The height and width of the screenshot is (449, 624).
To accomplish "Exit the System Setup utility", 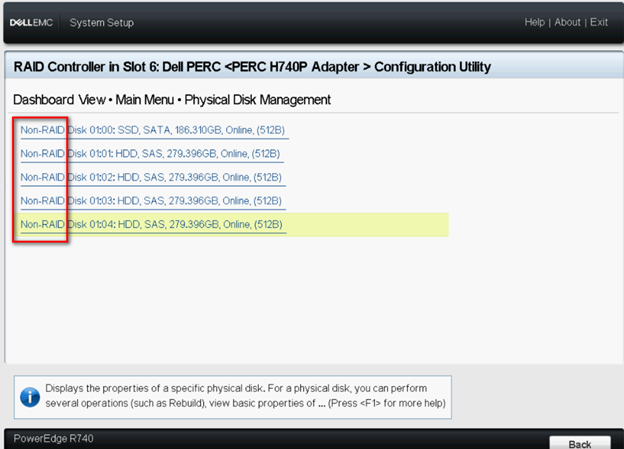I will tap(599, 22).
